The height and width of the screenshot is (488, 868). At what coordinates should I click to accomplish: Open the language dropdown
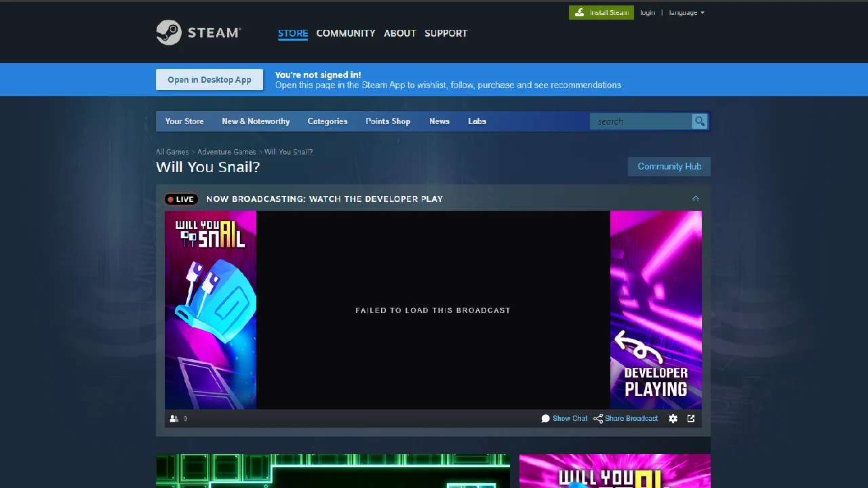(x=686, y=12)
